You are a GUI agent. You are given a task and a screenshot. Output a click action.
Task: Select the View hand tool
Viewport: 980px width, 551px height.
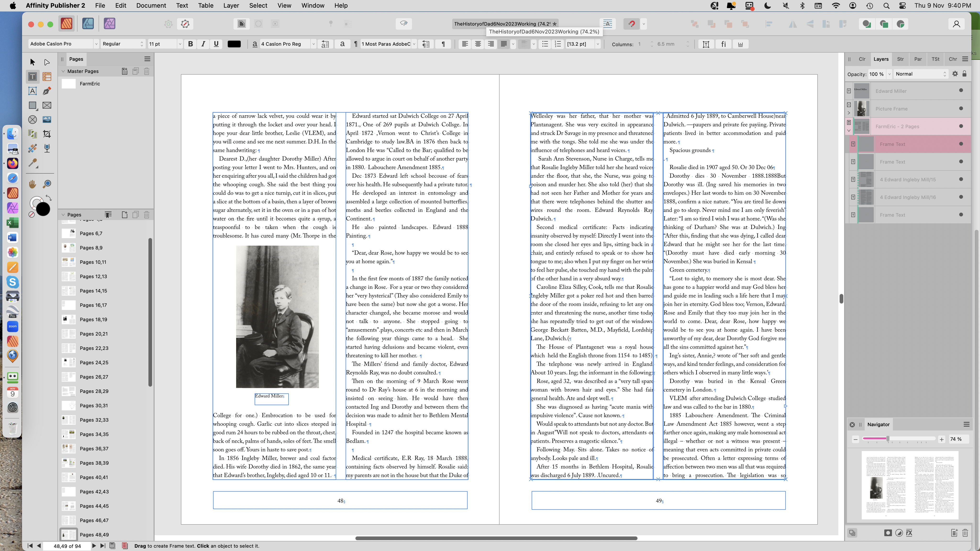pyautogui.click(x=32, y=184)
